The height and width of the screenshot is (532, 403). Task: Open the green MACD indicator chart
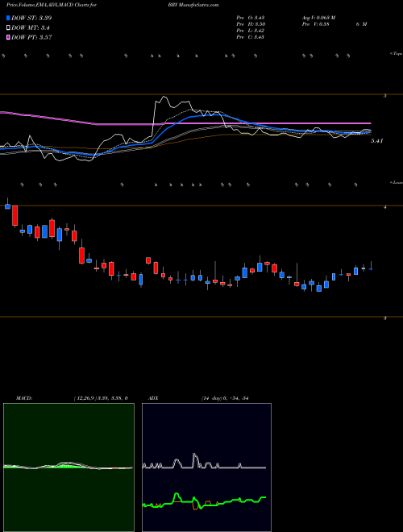pos(69,468)
